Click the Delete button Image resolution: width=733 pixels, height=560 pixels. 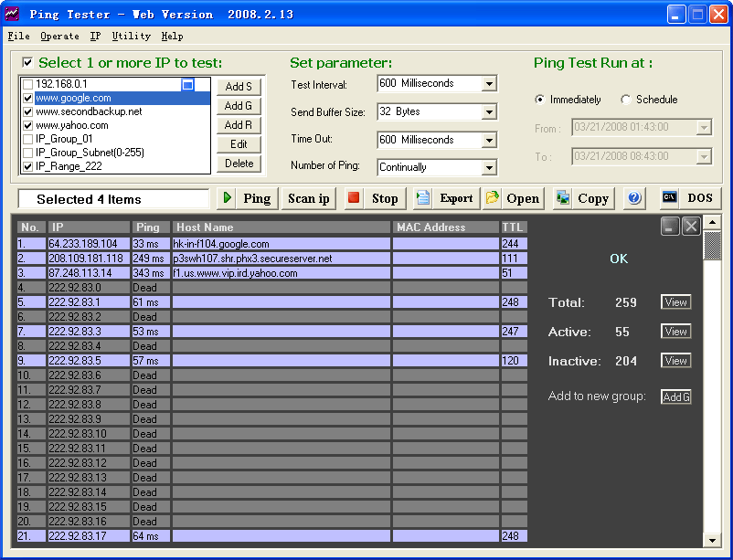coord(239,164)
